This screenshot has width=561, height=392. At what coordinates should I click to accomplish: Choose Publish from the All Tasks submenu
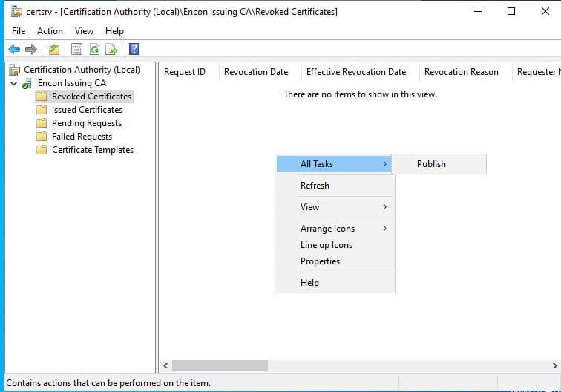point(431,164)
